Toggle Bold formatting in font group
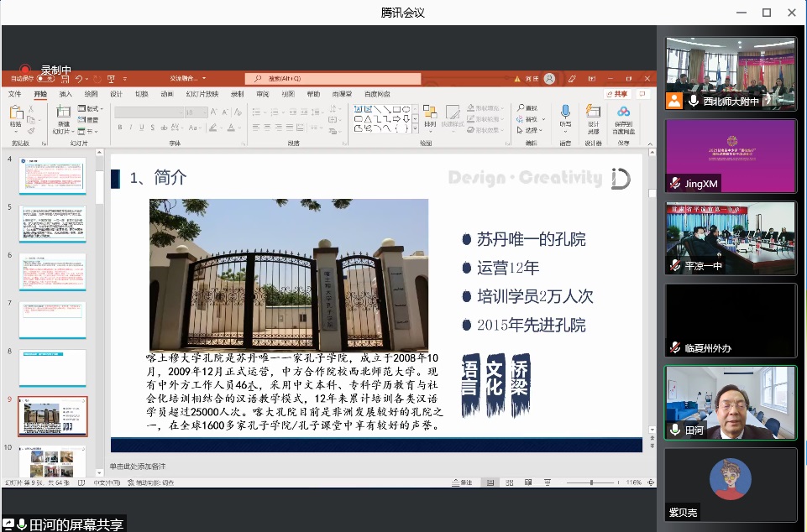The height and width of the screenshot is (532, 807). pyautogui.click(x=120, y=128)
